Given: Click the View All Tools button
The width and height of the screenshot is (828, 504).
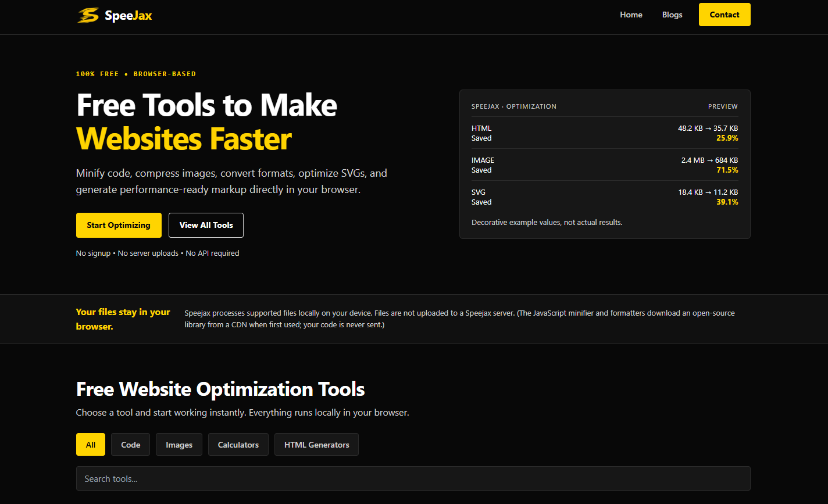Looking at the screenshot, I should click(x=206, y=225).
